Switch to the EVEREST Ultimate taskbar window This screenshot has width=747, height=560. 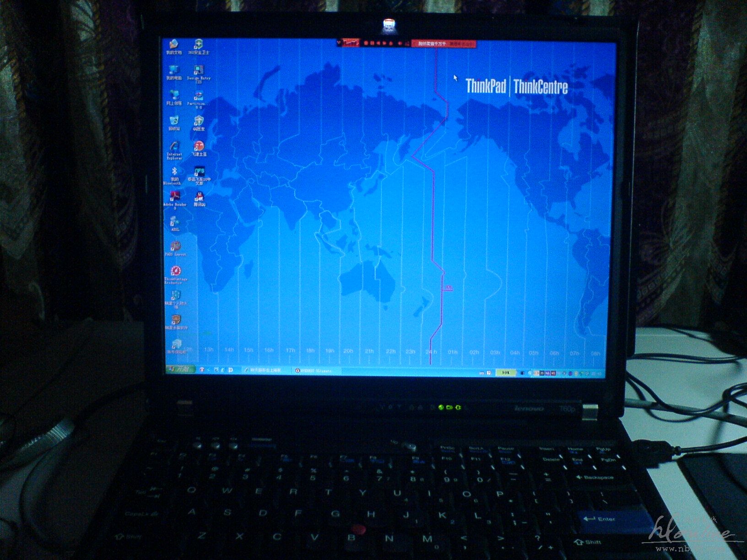pos(316,371)
